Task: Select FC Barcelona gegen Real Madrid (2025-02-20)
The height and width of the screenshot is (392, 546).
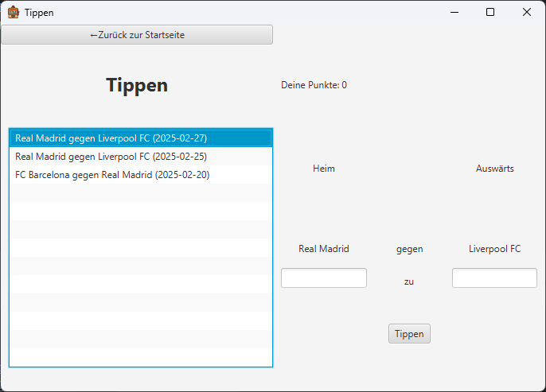Action: [x=141, y=175]
